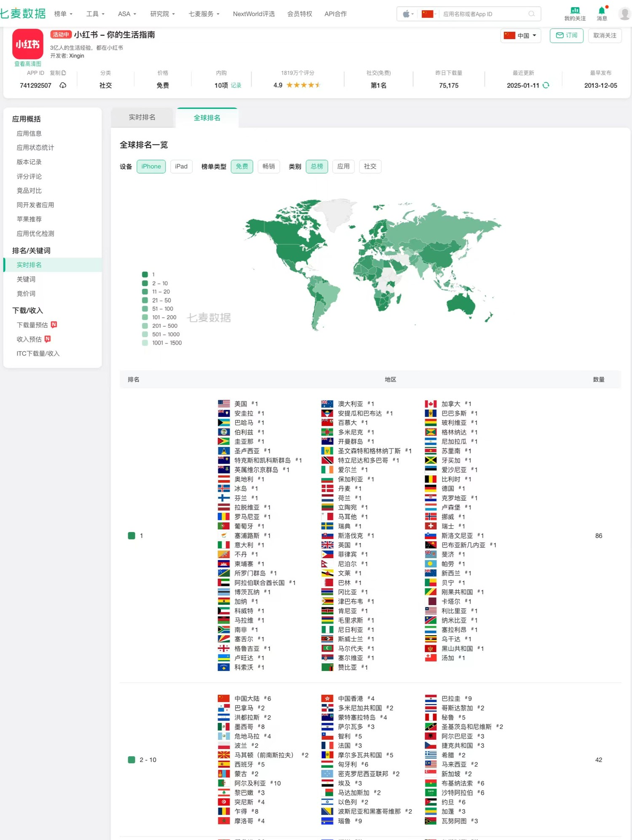Image resolution: width=632 pixels, height=840 pixels.
Task: Click the Apple platform selector icon
Action: [406, 14]
